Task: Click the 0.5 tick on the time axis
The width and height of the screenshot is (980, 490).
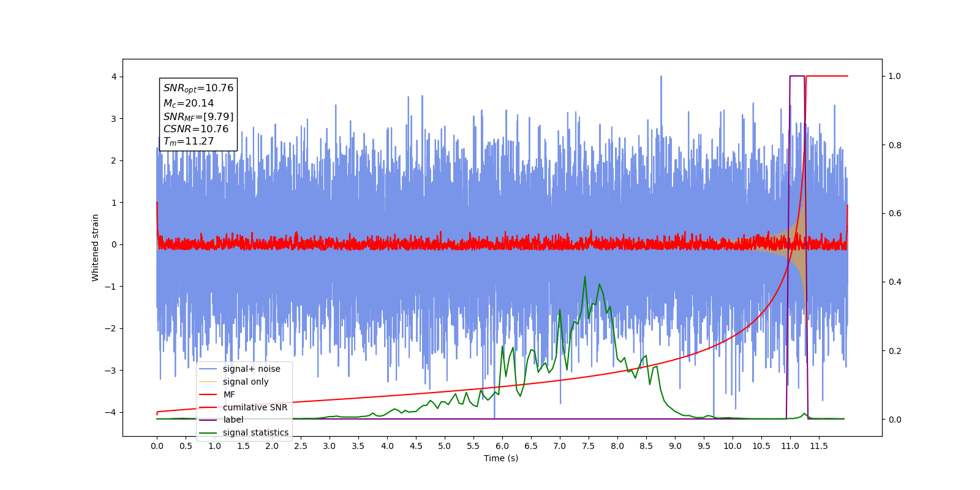Action: pyautogui.click(x=186, y=446)
